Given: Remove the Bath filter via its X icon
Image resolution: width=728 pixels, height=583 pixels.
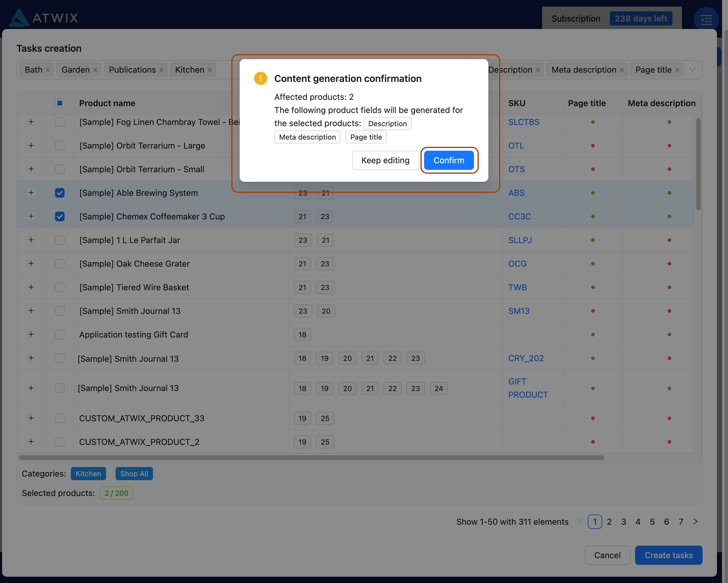Looking at the screenshot, I should (x=48, y=70).
